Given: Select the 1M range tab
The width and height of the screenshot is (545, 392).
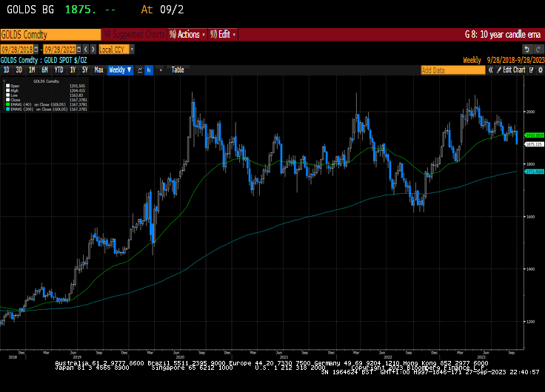Looking at the screenshot, I should (x=32, y=70).
